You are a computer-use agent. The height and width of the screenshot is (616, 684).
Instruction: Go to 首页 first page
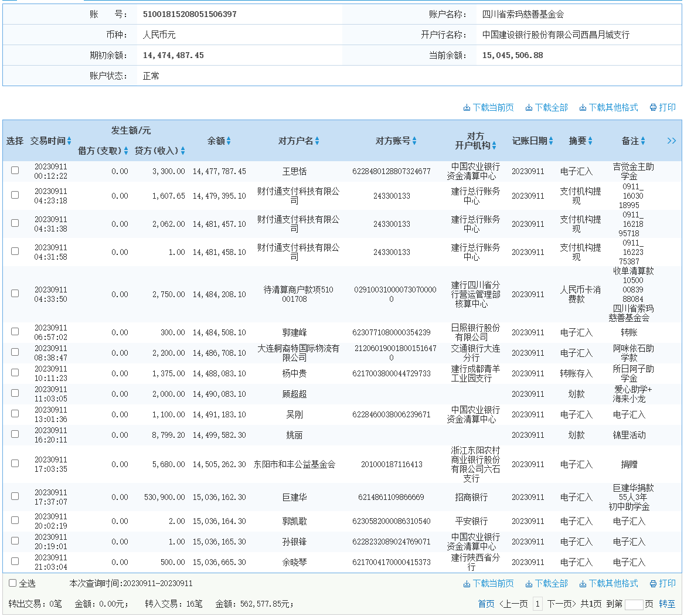486,604
